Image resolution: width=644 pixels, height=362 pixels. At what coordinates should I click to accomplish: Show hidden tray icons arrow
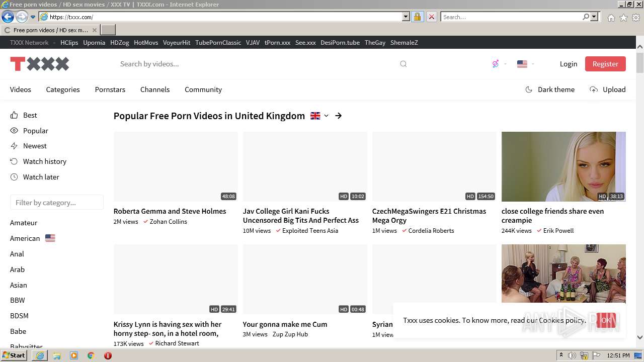561,355
